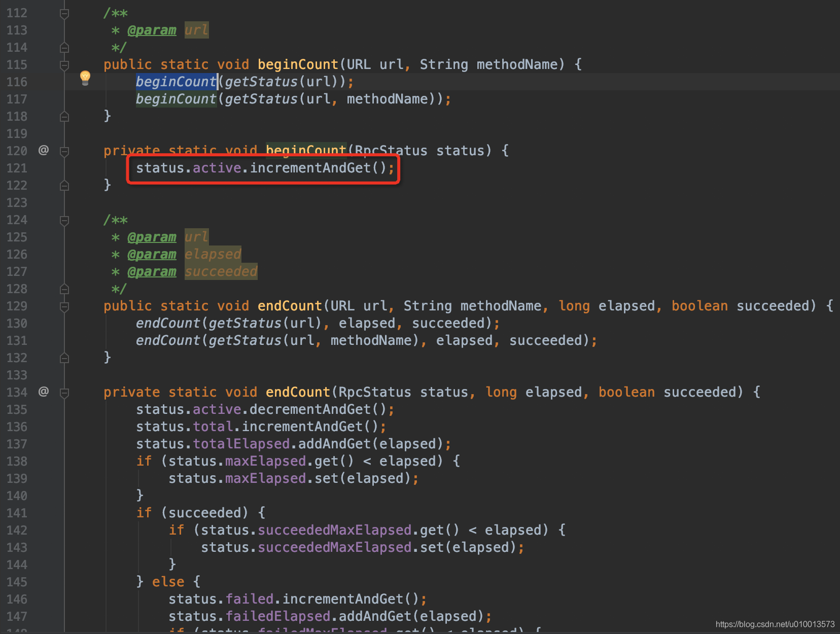Screen dimensions: 840x634
Task: Click the failed field on line 146
Action: (250, 599)
